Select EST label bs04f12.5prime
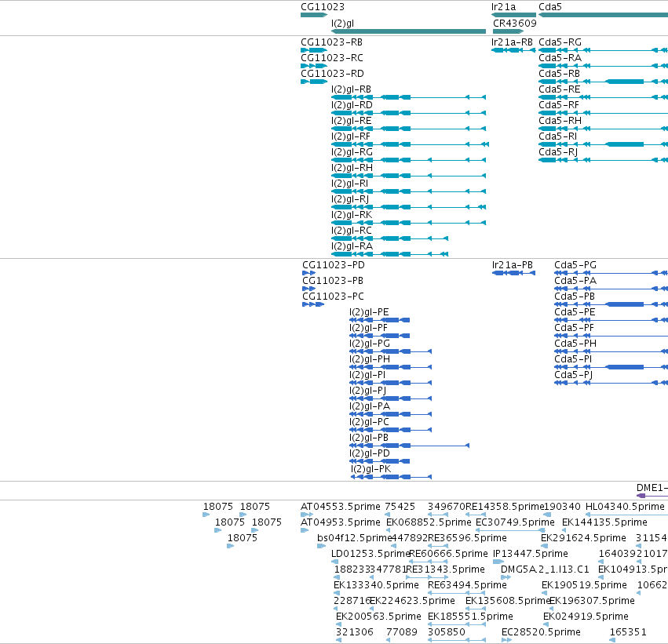668x644 pixels. tap(355, 538)
